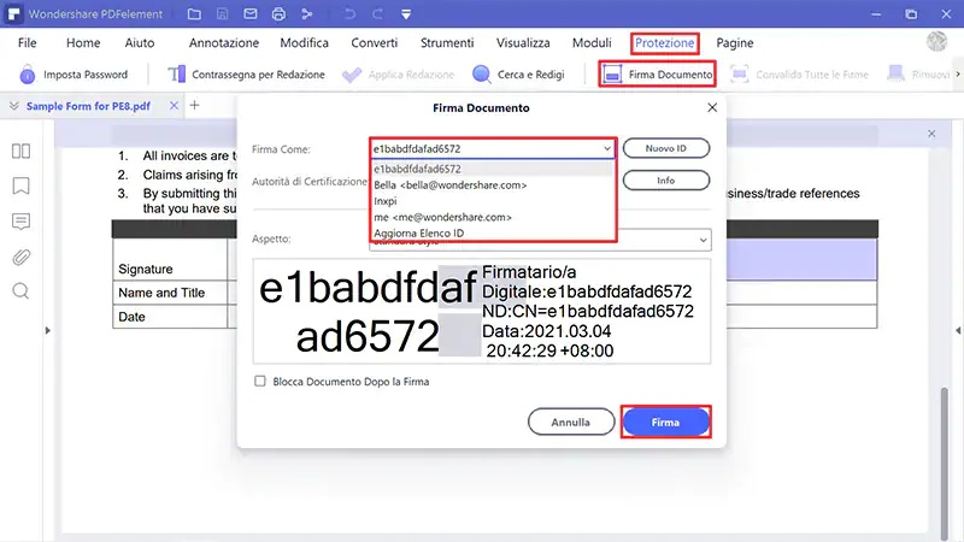The height and width of the screenshot is (542, 964).
Task: Click the Name and Title row label
Action: click(x=161, y=293)
